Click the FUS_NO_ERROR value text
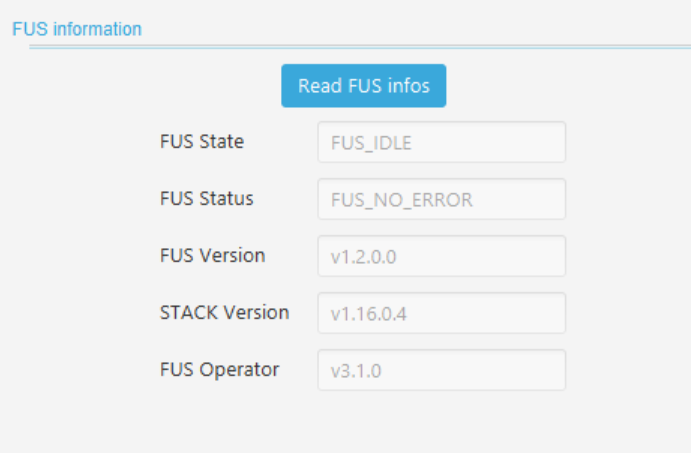691x453 pixels. (401, 200)
